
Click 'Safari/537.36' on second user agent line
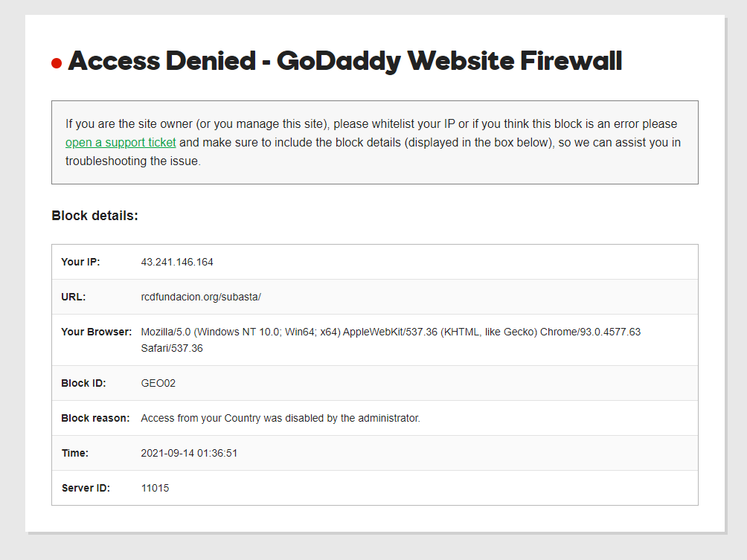[172, 348]
